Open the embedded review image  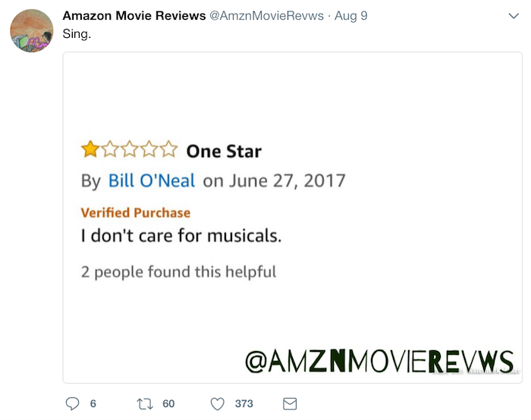[x=293, y=218]
